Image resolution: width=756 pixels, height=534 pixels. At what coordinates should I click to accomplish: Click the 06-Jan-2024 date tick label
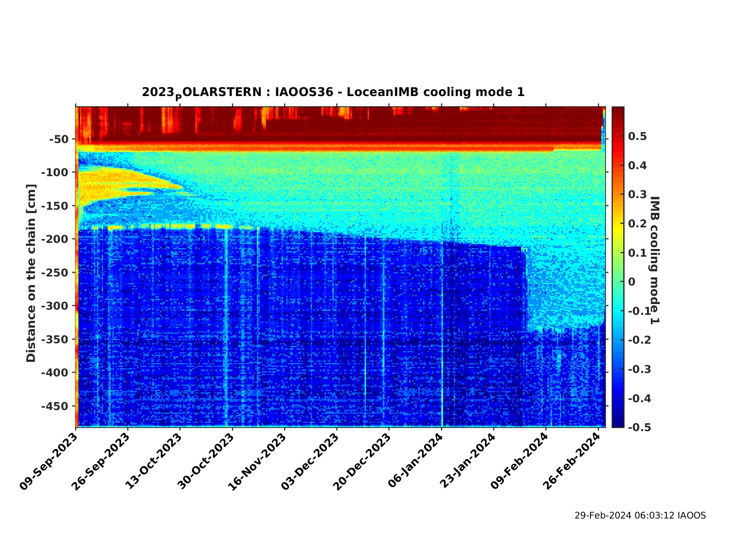(x=415, y=461)
